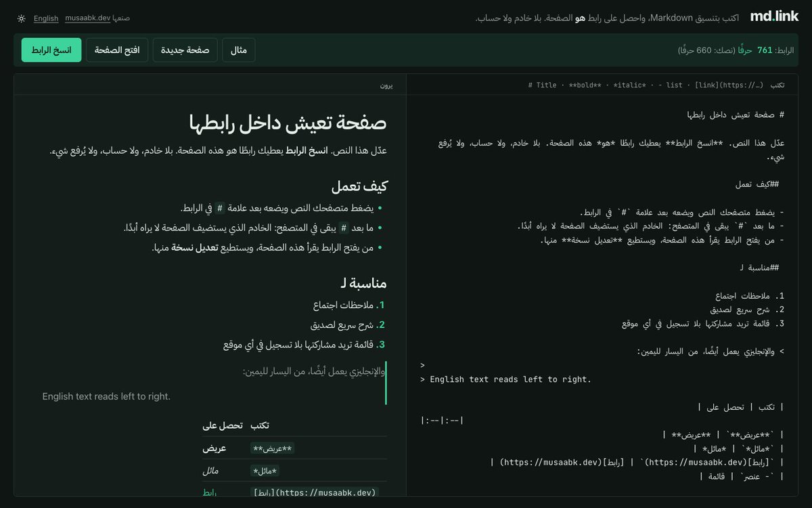
Task: Click the link length counter 761
Action: (x=765, y=50)
